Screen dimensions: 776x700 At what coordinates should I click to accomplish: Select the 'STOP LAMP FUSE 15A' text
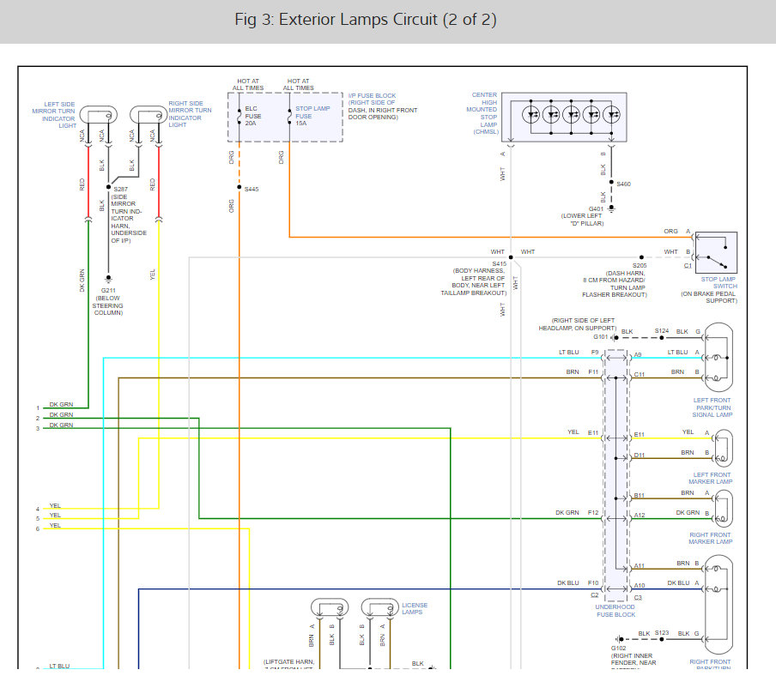312,116
